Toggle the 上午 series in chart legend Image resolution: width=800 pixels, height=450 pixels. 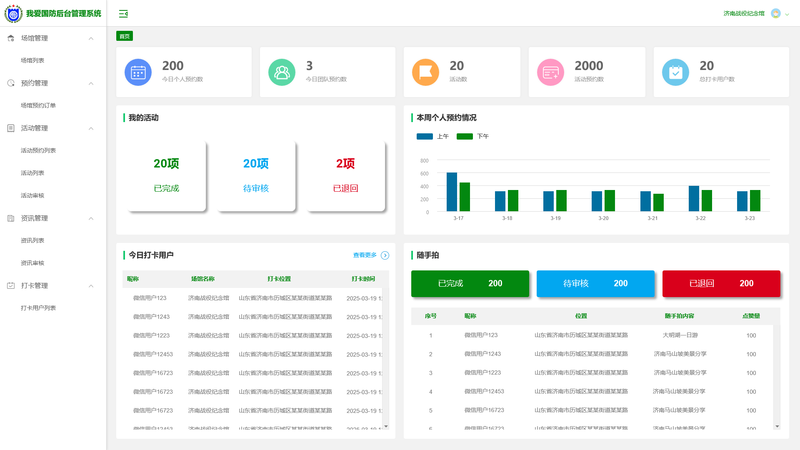coord(433,136)
